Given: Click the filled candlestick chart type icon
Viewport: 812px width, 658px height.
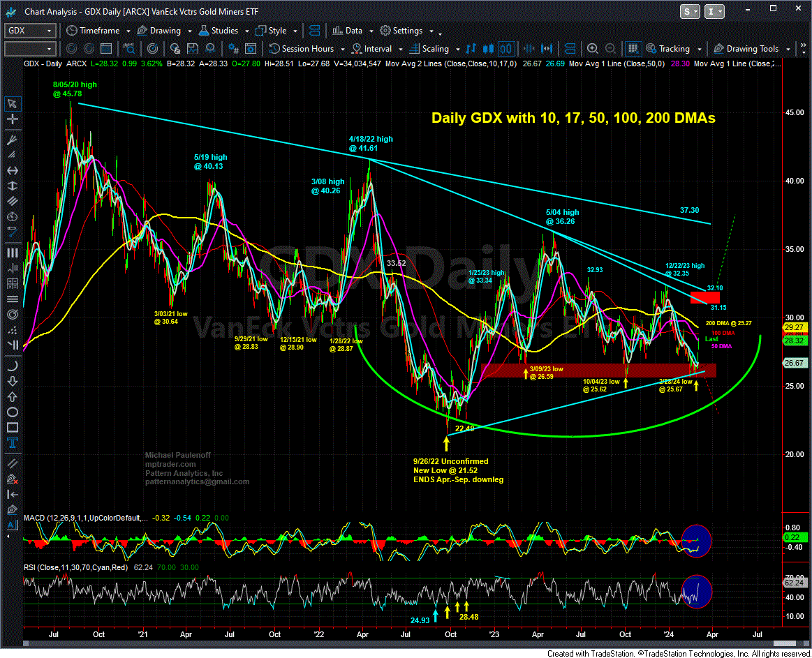Looking at the screenshot, I should click(x=488, y=49).
